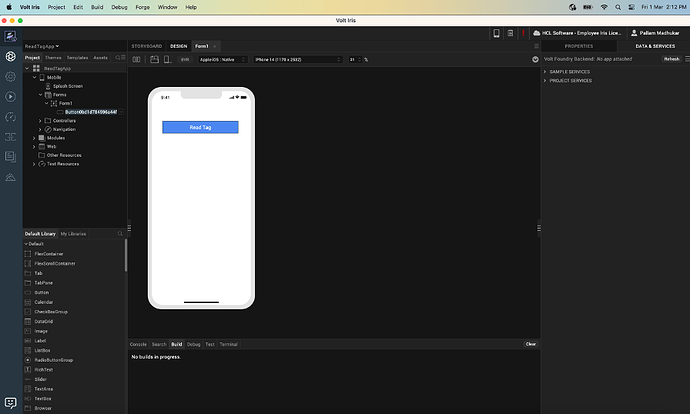Open the hamburger menu next to Refresh
Image resolution: width=690 pixels, height=414 pixels.
coord(687,59)
